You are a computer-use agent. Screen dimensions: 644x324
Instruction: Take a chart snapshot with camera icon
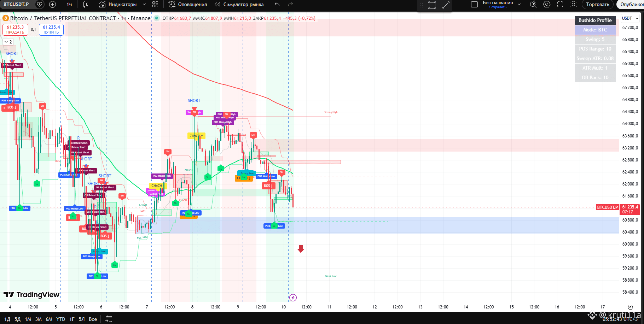[x=573, y=4]
